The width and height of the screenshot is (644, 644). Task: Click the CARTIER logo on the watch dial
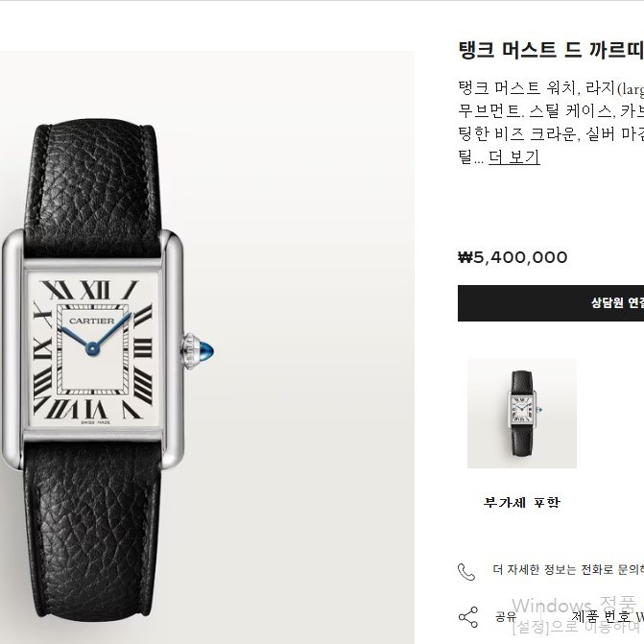[91, 321]
